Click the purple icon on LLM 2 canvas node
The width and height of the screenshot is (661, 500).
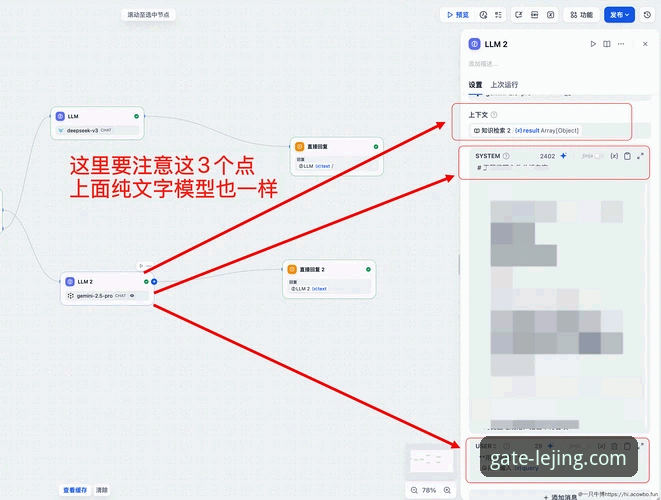[70, 282]
